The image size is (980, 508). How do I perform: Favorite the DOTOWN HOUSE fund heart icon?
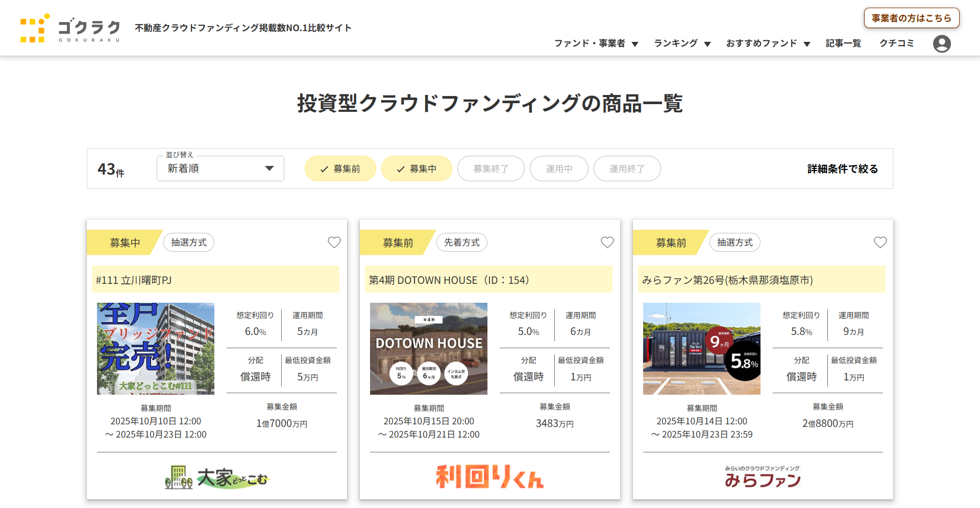click(607, 243)
